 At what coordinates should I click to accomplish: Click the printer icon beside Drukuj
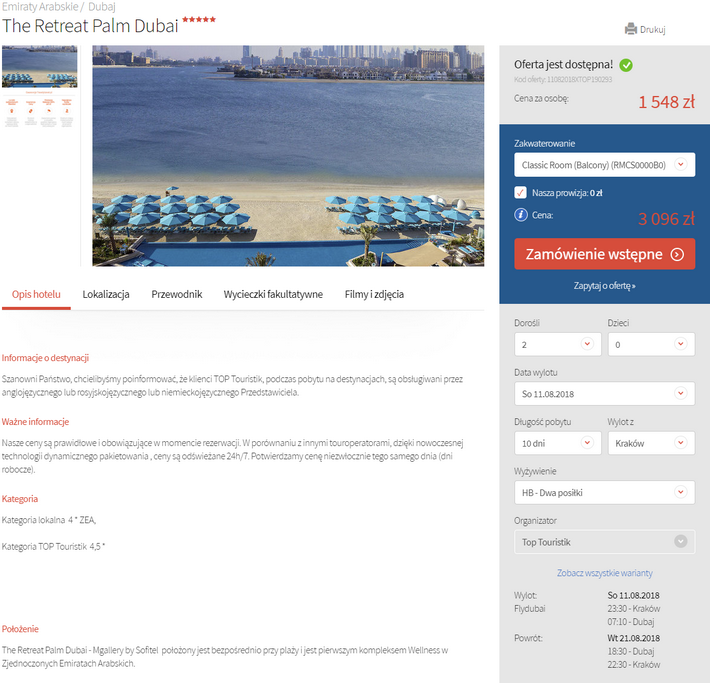tap(630, 29)
